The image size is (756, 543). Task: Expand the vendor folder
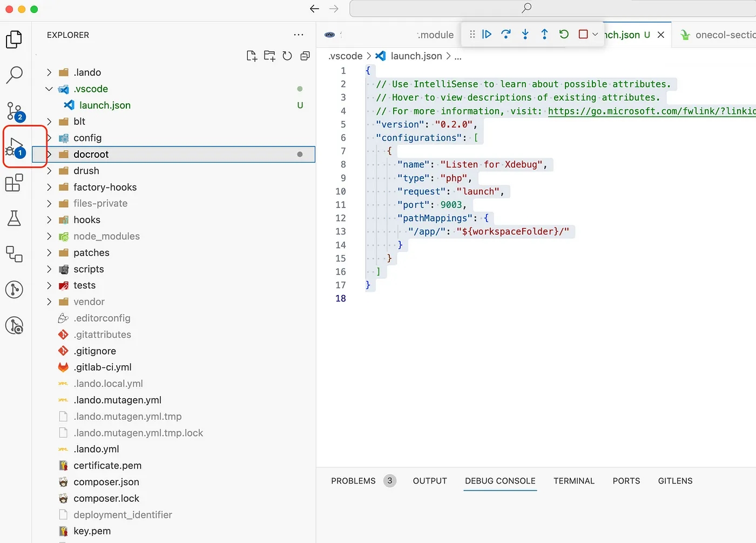pos(49,301)
